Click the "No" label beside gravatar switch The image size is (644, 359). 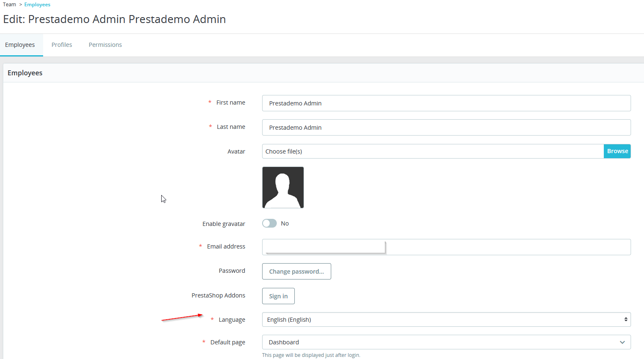pyautogui.click(x=285, y=223)
